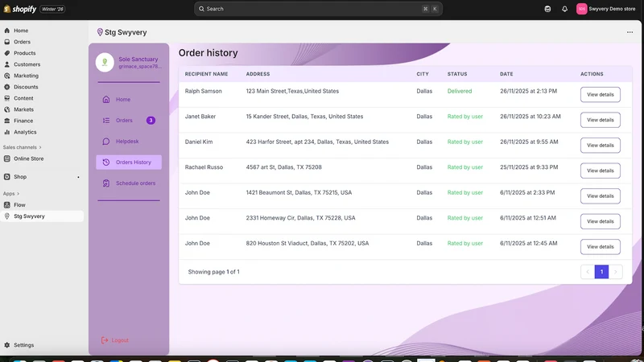Click the Delivered status for Ralph Samson

coord(460,91)
